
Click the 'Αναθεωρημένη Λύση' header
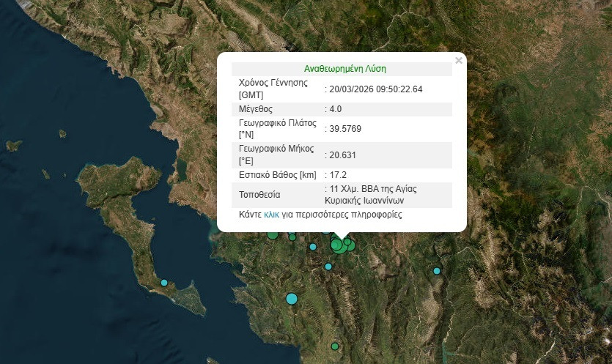[x=345, y=69]
